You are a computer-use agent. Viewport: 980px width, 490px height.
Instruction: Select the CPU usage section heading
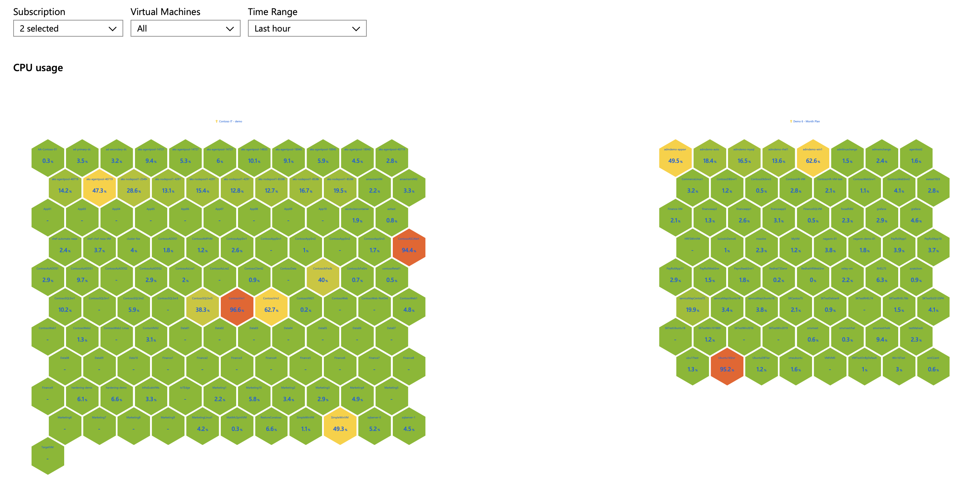pyautogui.click(x=34, y=66)
